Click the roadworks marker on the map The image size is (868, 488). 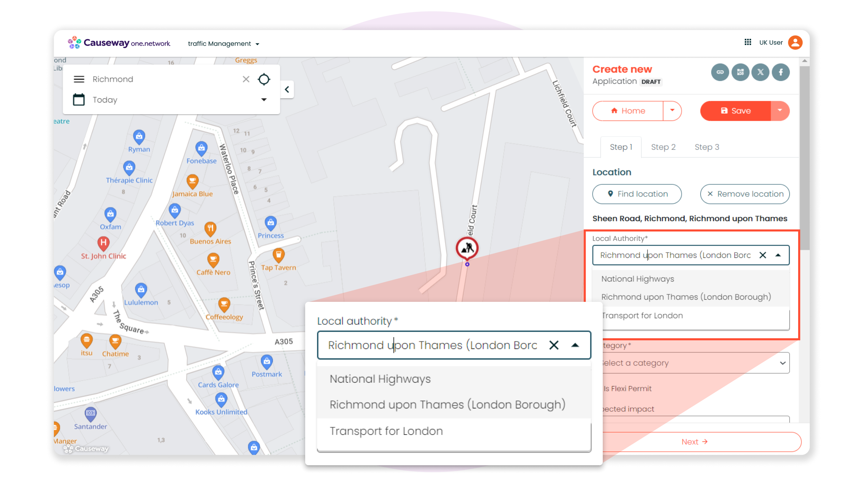point(467,249)
